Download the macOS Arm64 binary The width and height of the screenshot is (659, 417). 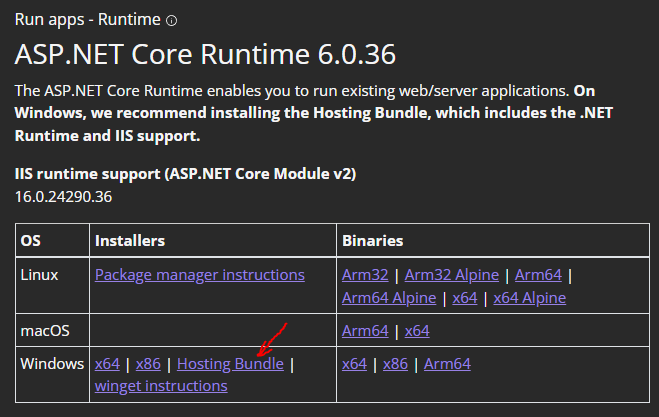point(365,330)
